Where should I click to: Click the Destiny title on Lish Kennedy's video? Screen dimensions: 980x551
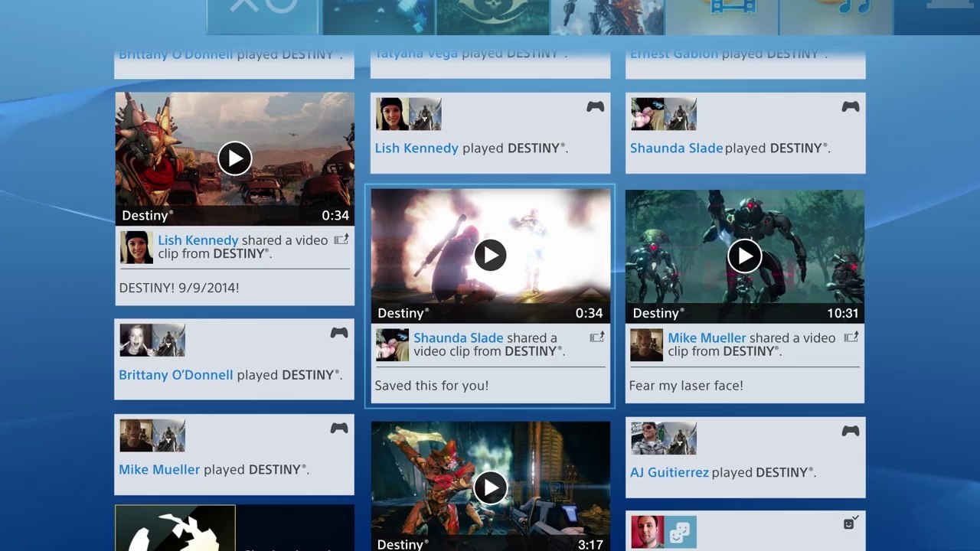click(x=148, y=216)
